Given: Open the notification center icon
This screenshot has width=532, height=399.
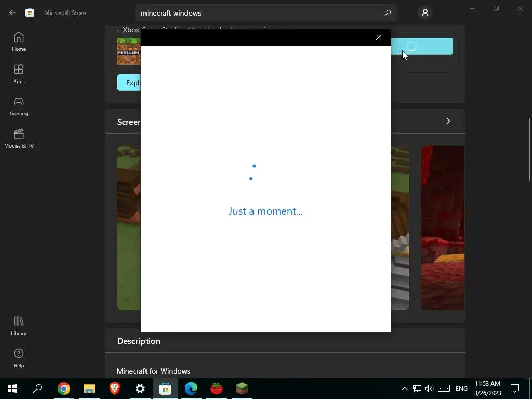Looking at the screenshot, I should click(x=515, y=389).
